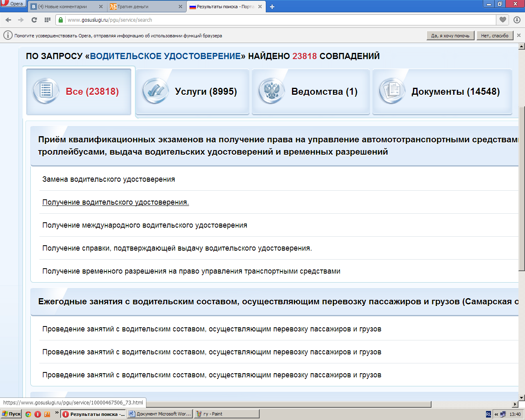Viewport: 525px width, 420px height.
Task: Open the Opera main menu button
Action: point(13,4)
